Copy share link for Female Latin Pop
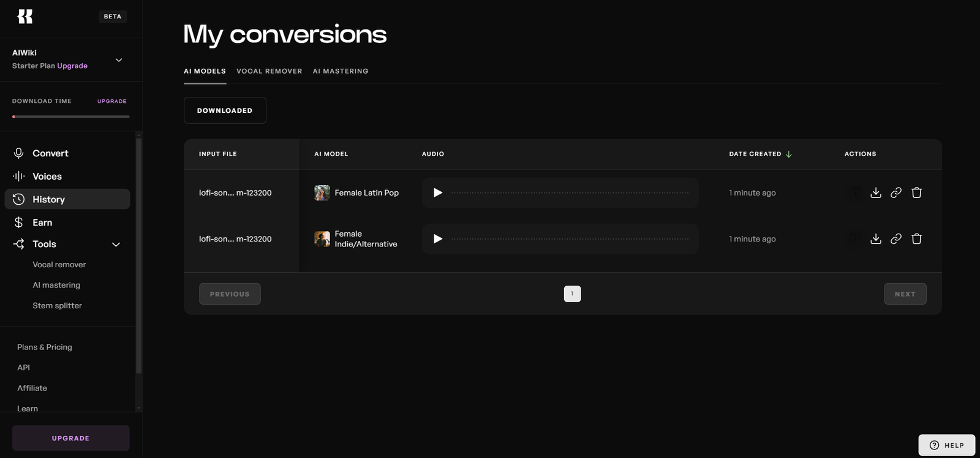 point(896,193)
